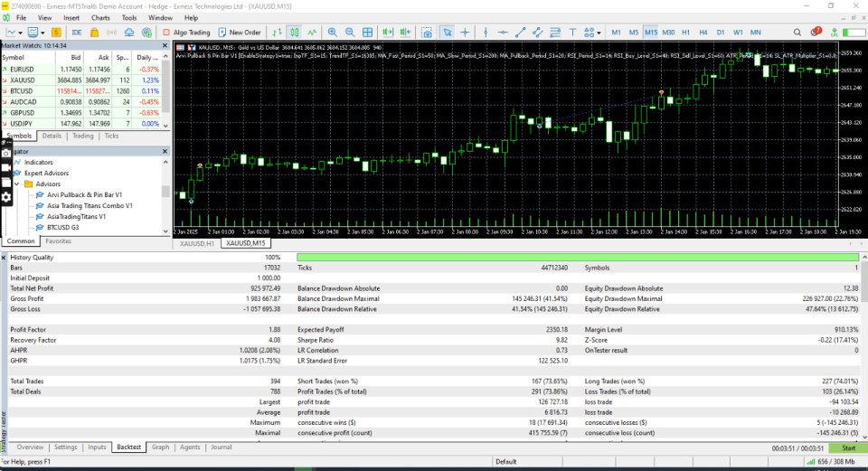The image size is (868, 471).
Task: Open the Signals icon in the toolbar
Action: 111,33
